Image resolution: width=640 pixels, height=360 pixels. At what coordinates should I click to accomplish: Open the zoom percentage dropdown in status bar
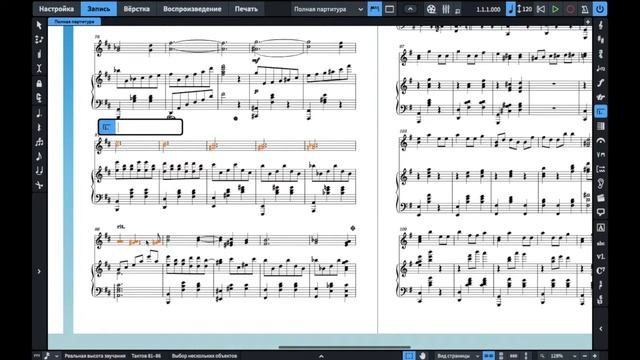coord(562,356)
